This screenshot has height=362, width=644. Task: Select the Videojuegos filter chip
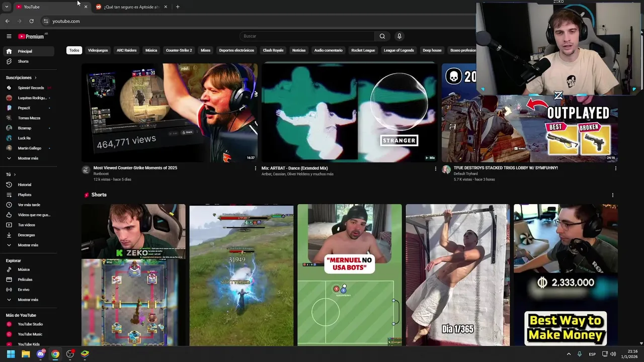[98, 50]
